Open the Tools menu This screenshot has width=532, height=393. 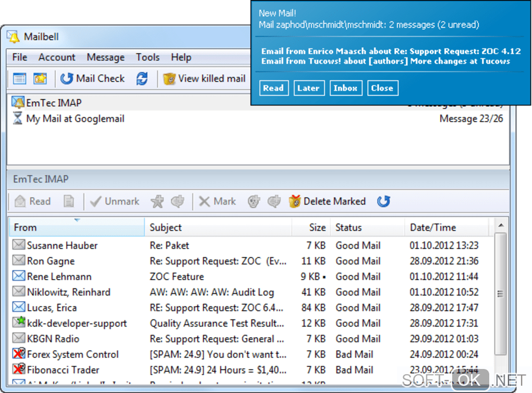coord(148,57)
